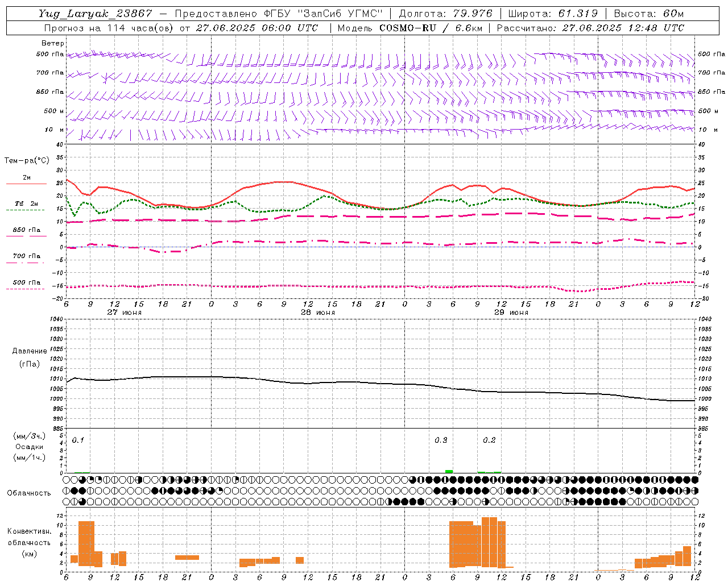Image resolution: width=728 pixels, height=582 pixels.
Task: Click the 27 июня date label
Action: point(125,313)
